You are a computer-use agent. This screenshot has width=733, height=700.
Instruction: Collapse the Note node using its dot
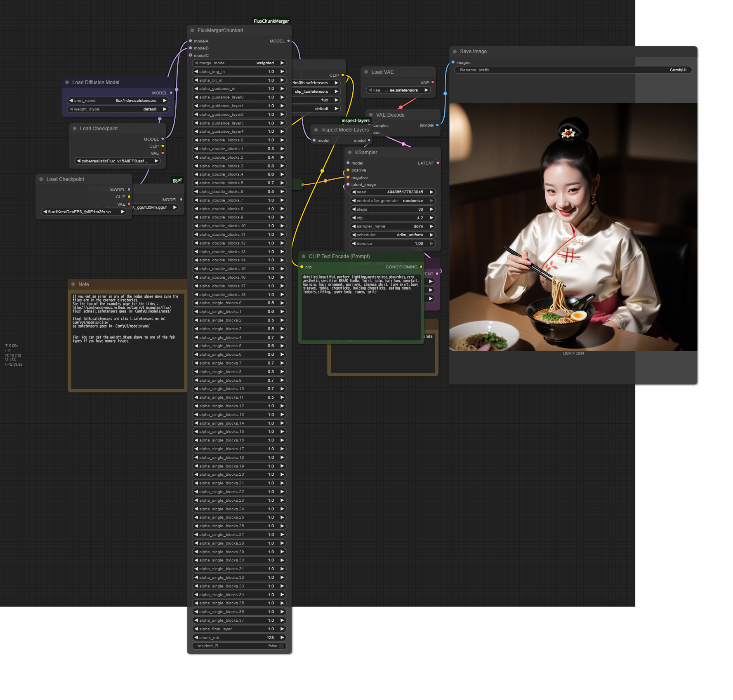click(73, 284)
